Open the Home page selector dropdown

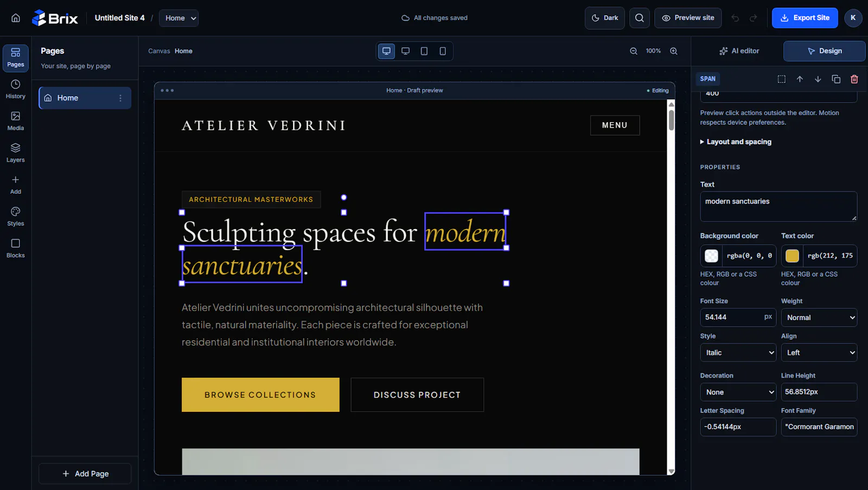[178, 18]
